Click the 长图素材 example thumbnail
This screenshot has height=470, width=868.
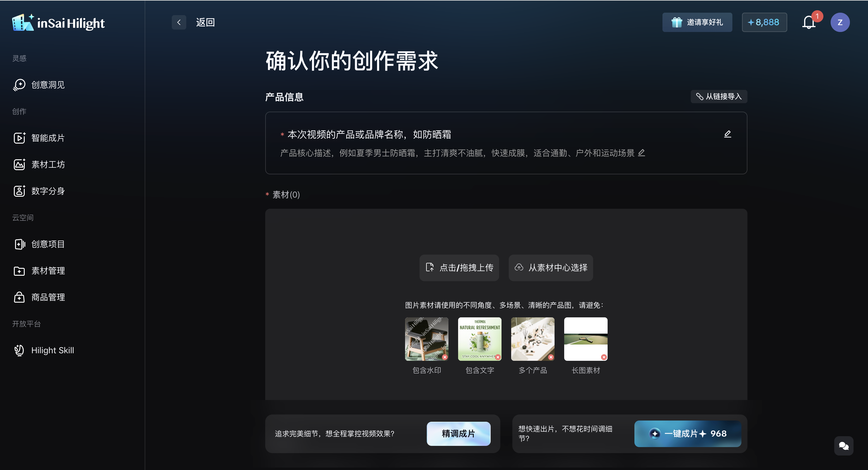586,339
